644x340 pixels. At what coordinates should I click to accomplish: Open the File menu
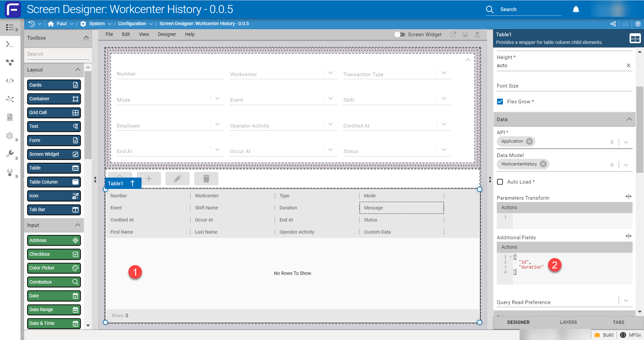(109, 34)
